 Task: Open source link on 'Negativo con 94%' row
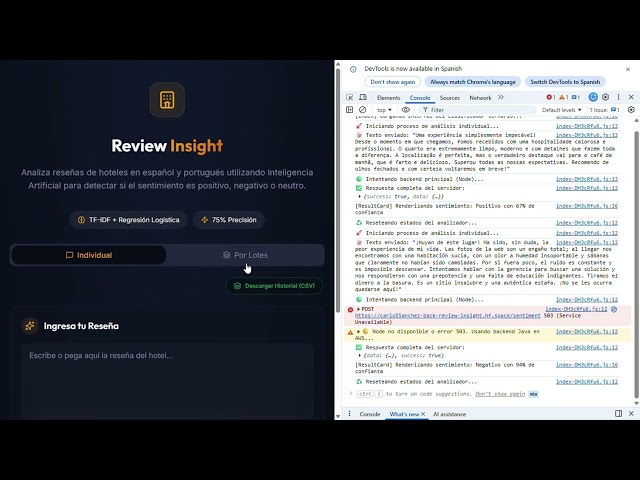point(587,365)
